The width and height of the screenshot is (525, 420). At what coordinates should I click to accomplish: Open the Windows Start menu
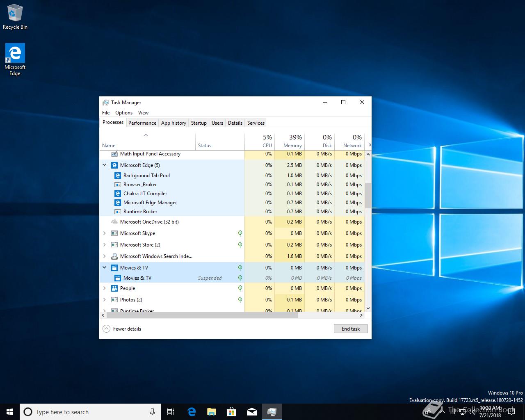[x=10, y=412]
